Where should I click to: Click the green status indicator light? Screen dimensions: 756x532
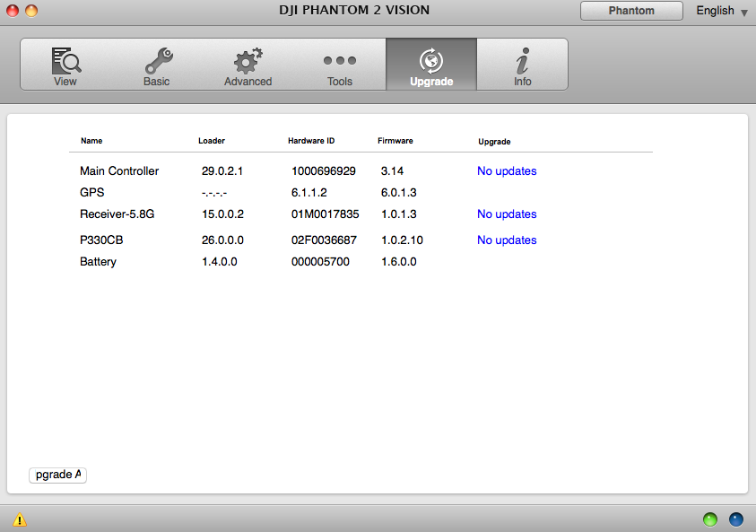pos(710,519)
